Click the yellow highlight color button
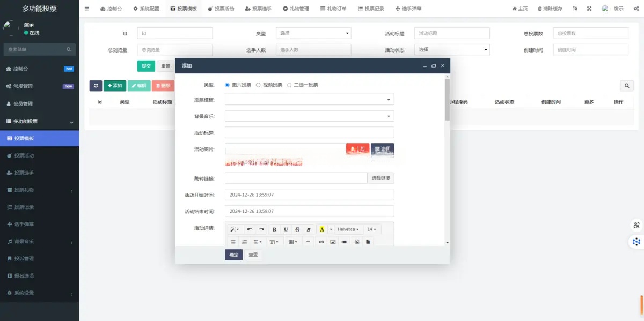The image size is (644, 321). (x=322, y=229)
